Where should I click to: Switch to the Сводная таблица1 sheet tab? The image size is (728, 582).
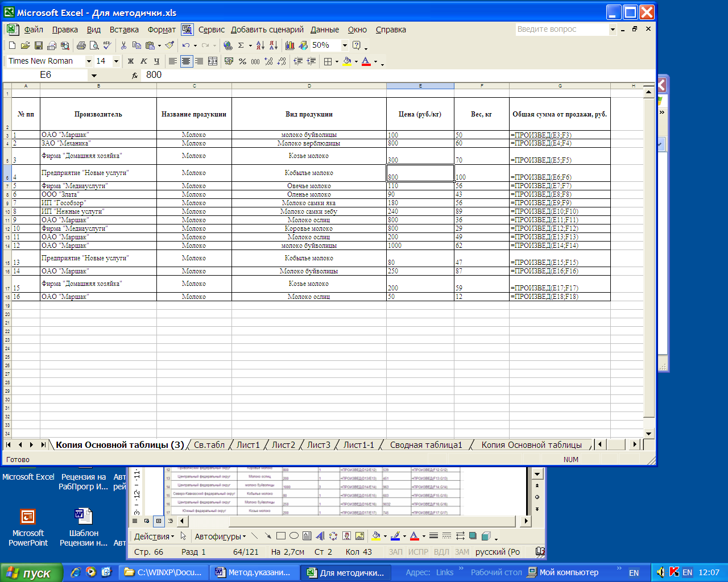click(x=426, y=445)
